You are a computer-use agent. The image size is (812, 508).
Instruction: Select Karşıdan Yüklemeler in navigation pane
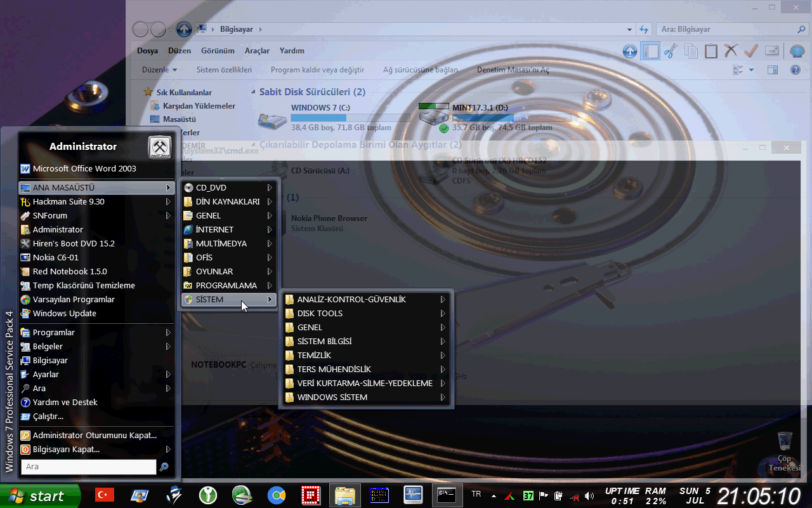coord(192,106)
